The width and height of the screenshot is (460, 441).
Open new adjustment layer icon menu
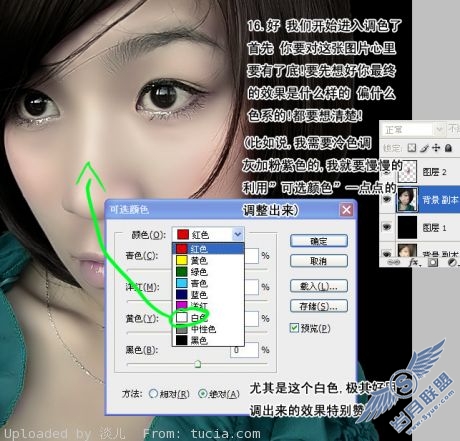[x=452, y=262]
